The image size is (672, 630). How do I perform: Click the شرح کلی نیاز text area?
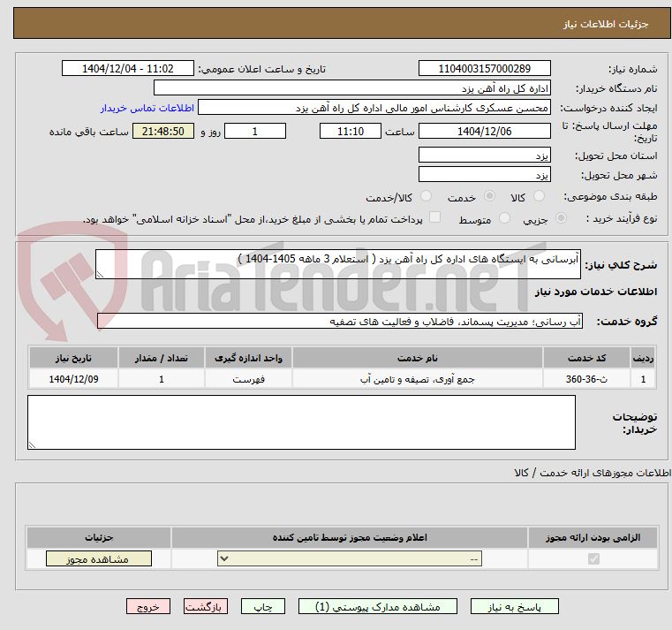pyautogui.click(x=337, y=264)
